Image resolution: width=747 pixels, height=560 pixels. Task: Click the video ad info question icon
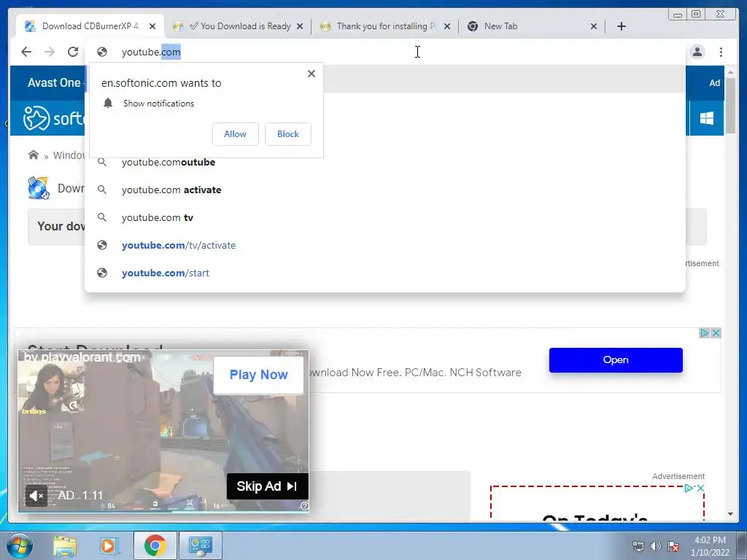point(304,506)
